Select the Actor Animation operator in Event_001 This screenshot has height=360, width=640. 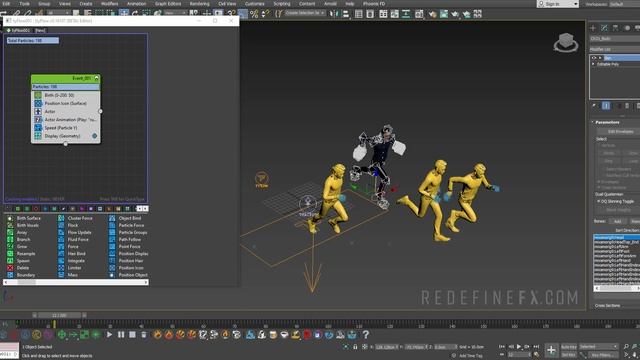pyautogui.click(x=65, y=120)
